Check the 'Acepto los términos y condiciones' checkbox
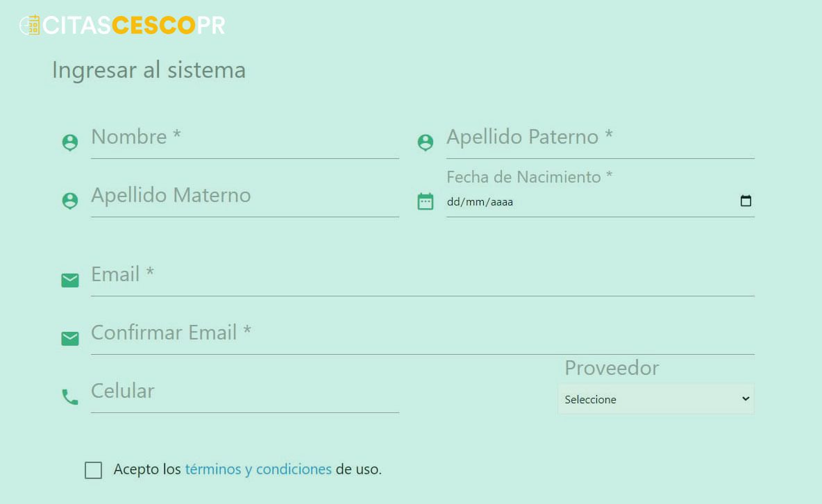This screenshot has width=822, height=504. pos(93,470)
